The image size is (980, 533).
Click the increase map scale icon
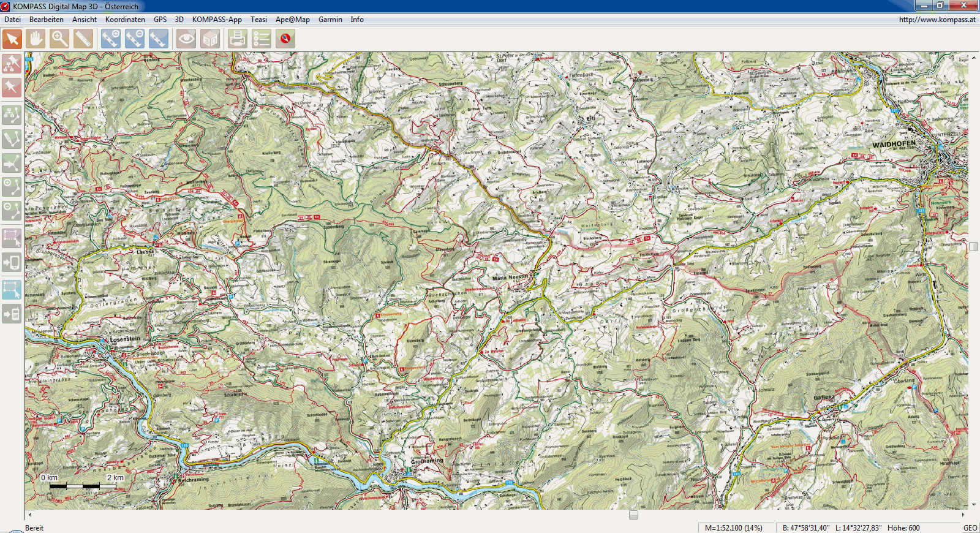click(x=111, y=39)
